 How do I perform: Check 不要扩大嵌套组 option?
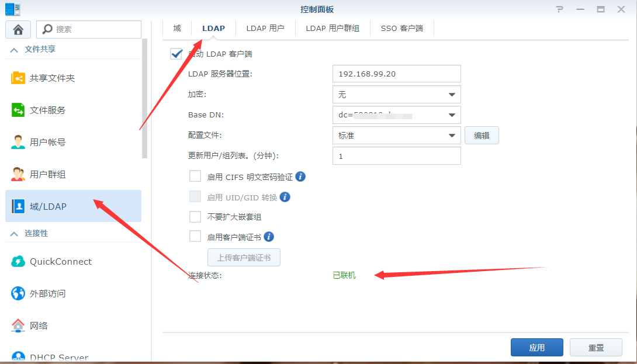(x=195, y=217)
